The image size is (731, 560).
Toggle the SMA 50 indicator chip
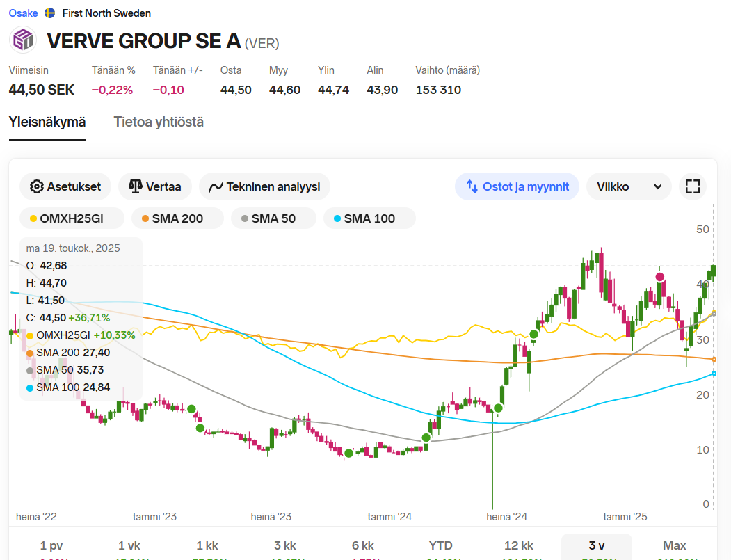273,218
